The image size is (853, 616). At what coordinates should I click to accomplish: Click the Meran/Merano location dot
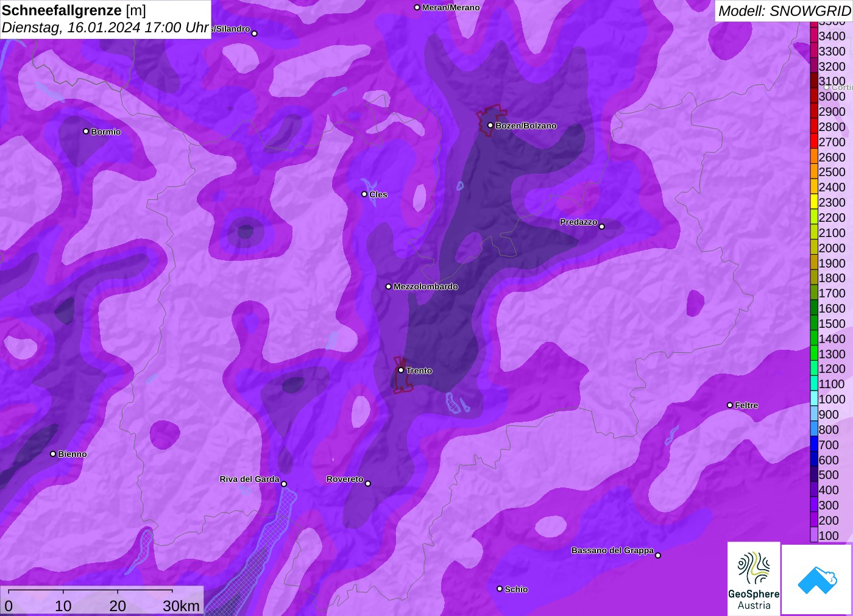417,8
